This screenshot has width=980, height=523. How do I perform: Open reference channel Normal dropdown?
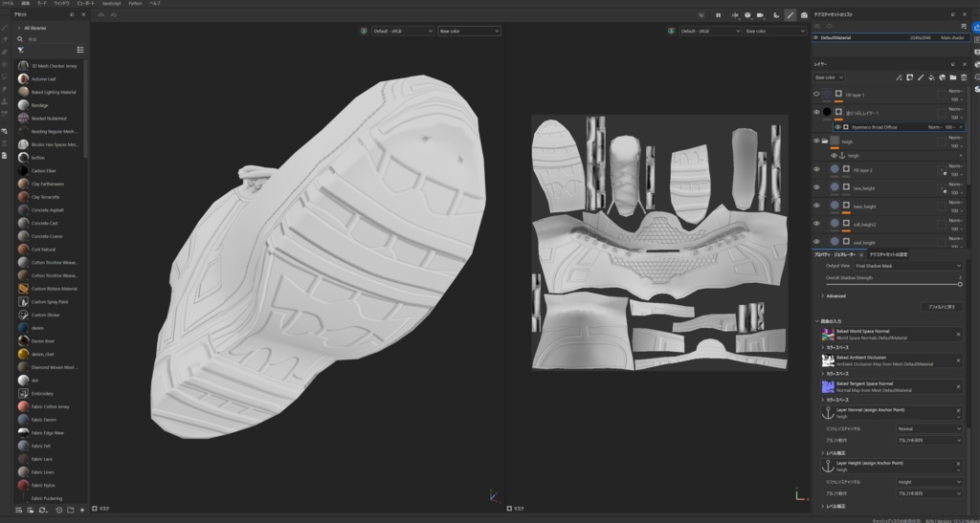tap(928, 428)
